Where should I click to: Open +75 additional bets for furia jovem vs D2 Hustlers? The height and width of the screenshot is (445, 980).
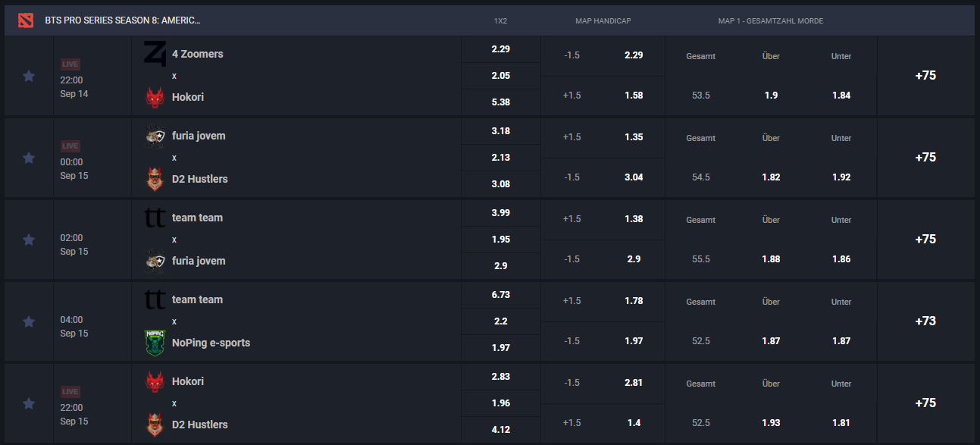(x=925, y=157)
